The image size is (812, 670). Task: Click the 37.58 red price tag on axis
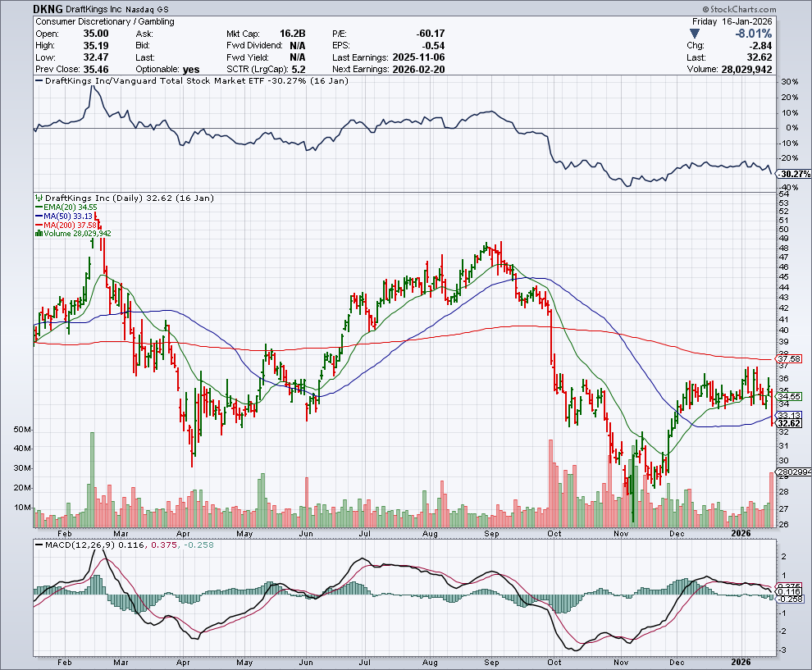pos(789,358)
